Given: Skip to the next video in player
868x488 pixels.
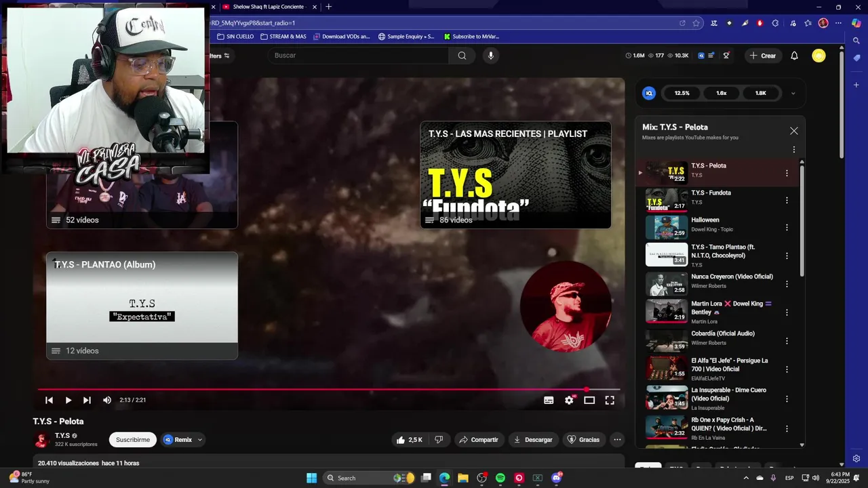Looking at the screenshot, I should (87, 400).
